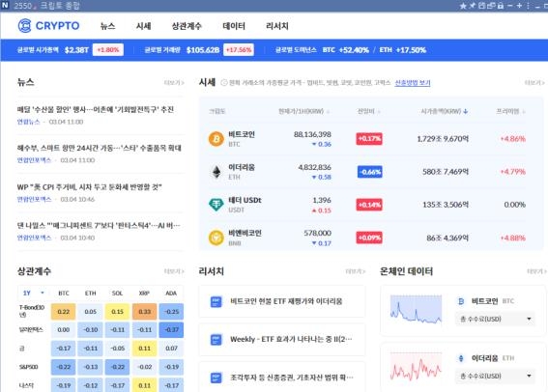Open the three-dot more menu in title bar
The width and height of the screenshot is (548, 392).
tap(528, 6)
